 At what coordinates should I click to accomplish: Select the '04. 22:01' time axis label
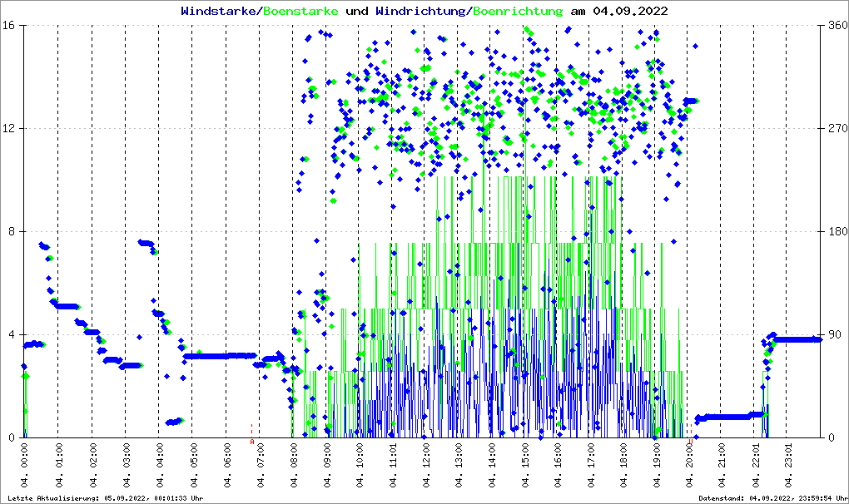tap(757, 468)
